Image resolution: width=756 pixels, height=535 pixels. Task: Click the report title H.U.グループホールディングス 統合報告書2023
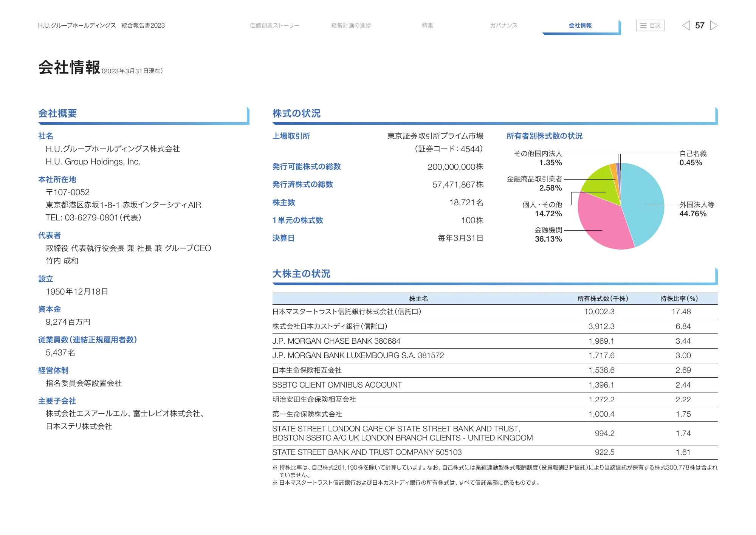point(101,25)
